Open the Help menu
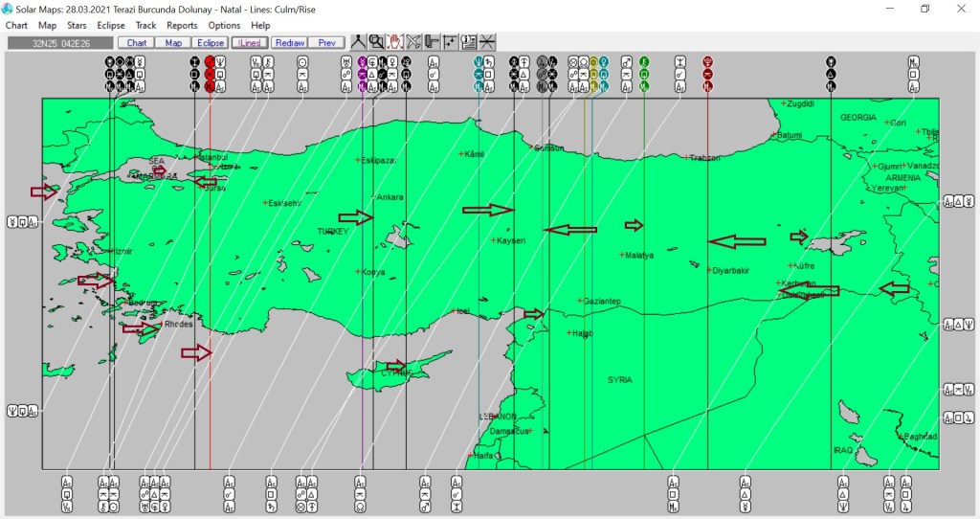The width and height of the screenshot is (980, 519). (x=260, y=25)
